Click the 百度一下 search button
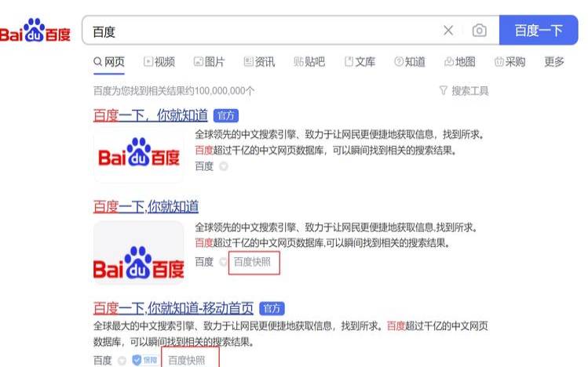The width and height of the screenshot is (588, 367). 539,30
